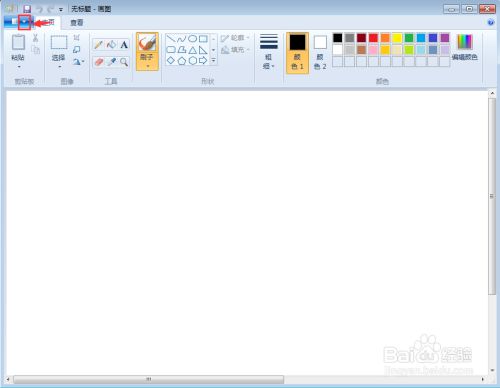Click the Cut scissors icon
This screenshot has width=500, height=388.
pos(35,38)
